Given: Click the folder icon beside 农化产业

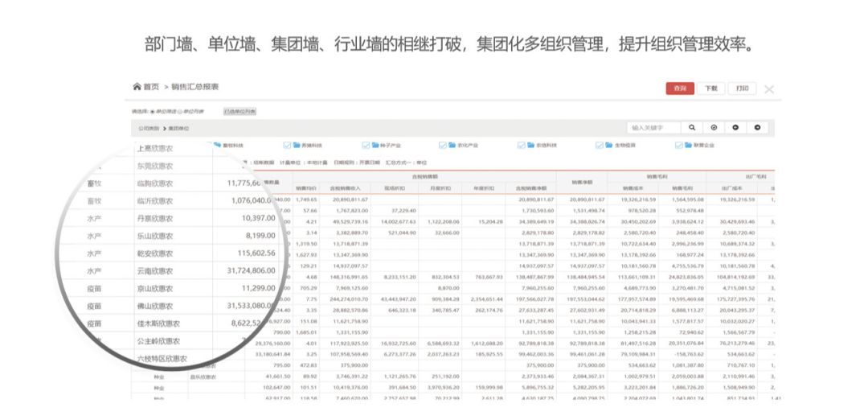Looking at the screenshot, I should [452, 145].
